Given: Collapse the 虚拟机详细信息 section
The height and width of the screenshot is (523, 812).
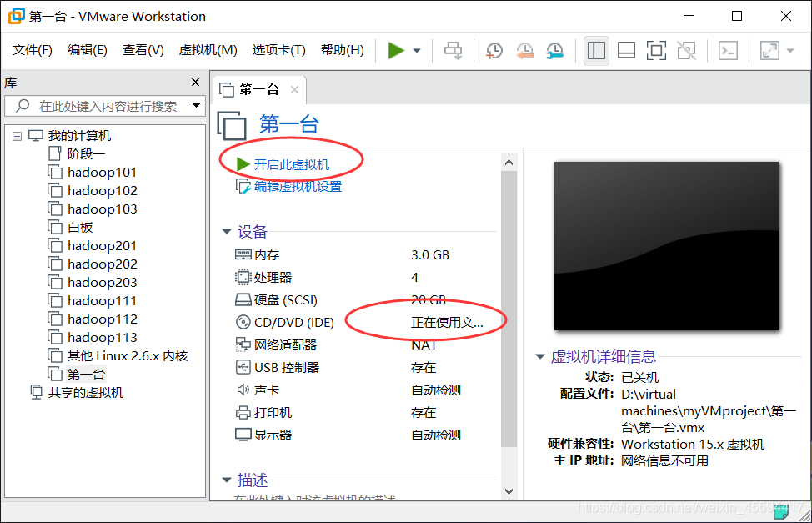Looking at the screenshot, I should 540,356.
